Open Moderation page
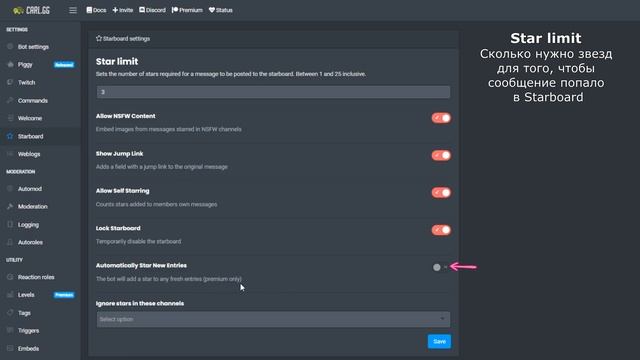640x360 pixels. click(x=33, y=207)
